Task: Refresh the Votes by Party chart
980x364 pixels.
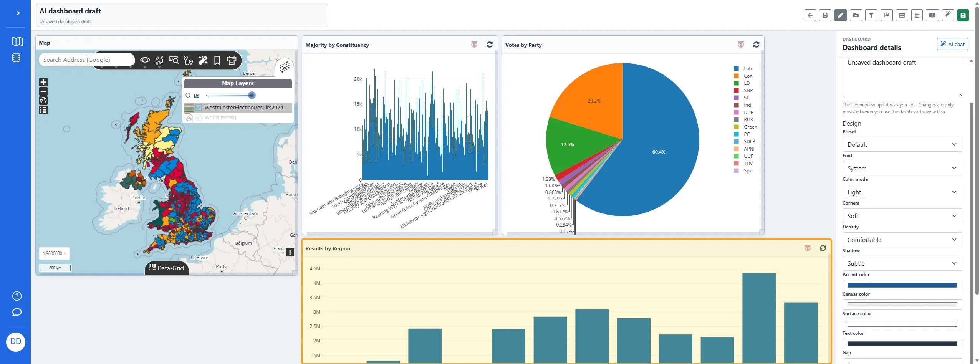Action: pos(756,45)
